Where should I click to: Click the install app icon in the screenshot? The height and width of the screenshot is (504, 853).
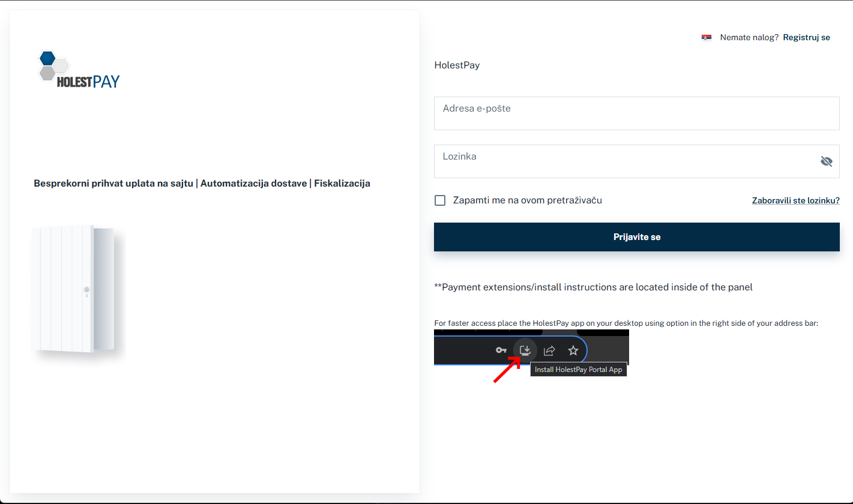[x=525, y=350]
